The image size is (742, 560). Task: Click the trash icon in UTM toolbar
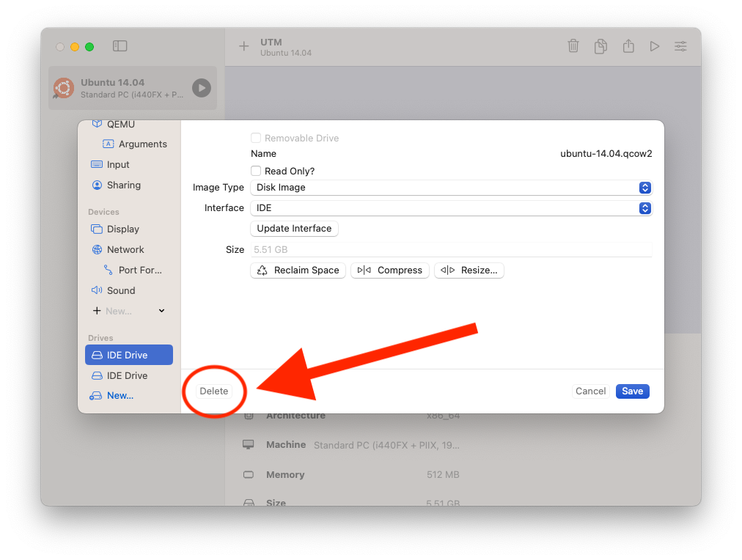tap(573, 46)
